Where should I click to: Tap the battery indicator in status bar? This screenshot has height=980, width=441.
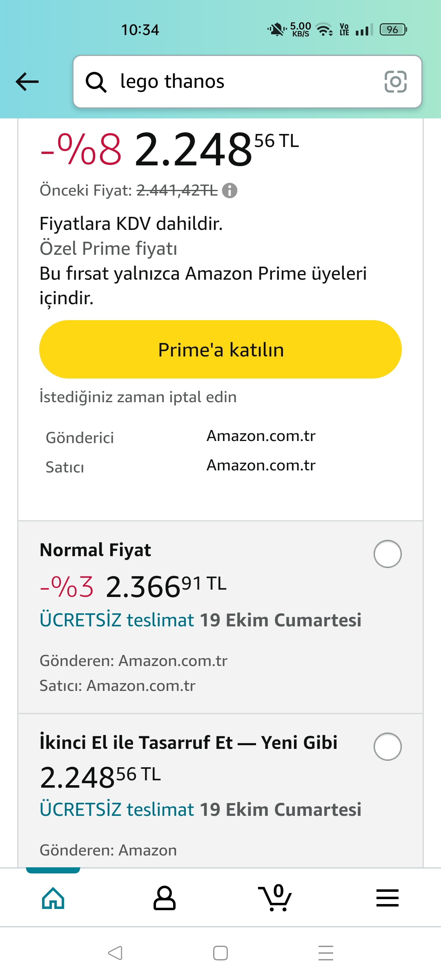pyautogui.click(x=393, y=30)
